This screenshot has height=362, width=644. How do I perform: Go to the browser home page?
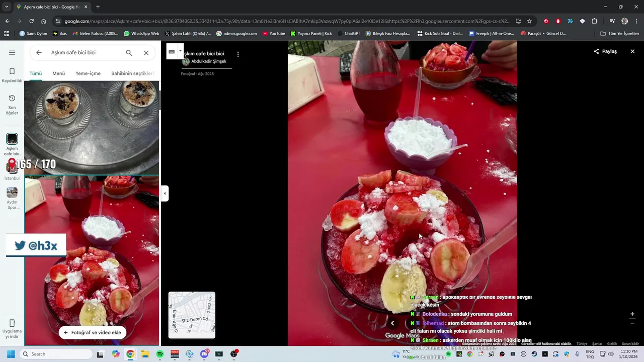pos(44,21)
